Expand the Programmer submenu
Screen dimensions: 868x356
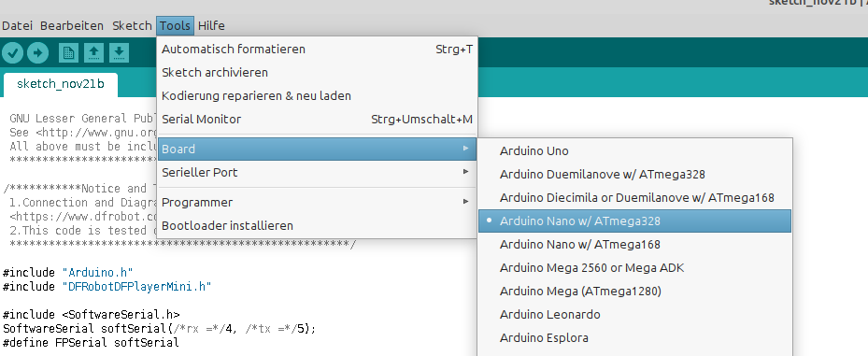[317, 202]
